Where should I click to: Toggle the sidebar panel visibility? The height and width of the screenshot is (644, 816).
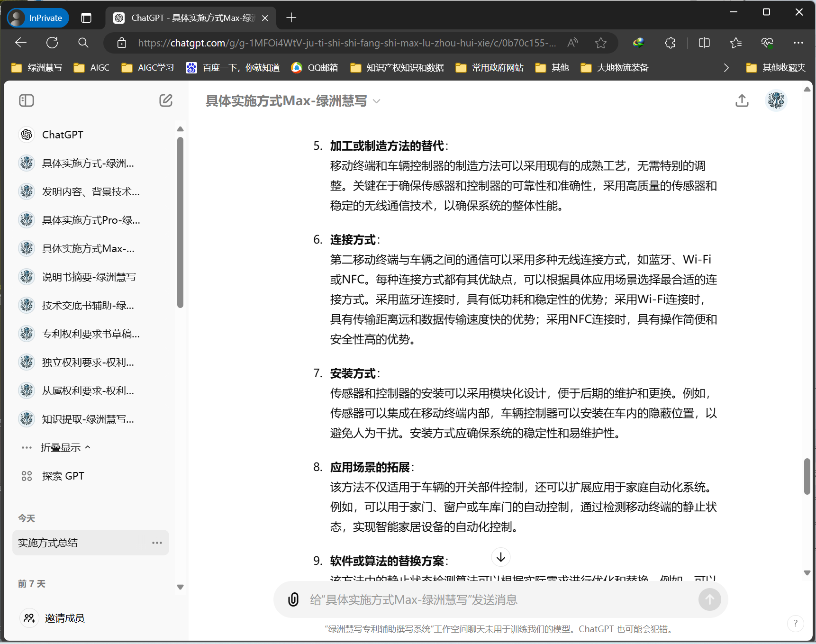[27, 100]
